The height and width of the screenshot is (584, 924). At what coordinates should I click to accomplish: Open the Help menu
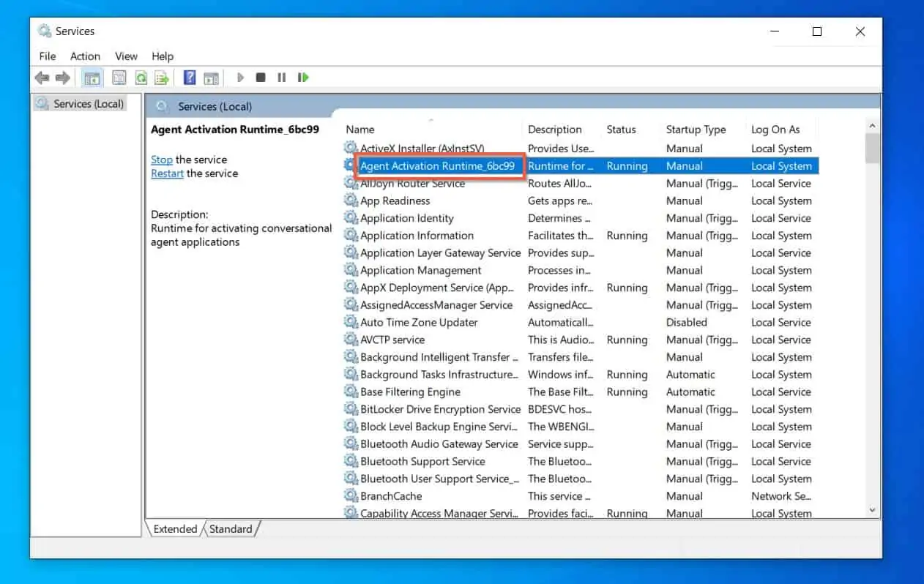(x=163, y=56)
